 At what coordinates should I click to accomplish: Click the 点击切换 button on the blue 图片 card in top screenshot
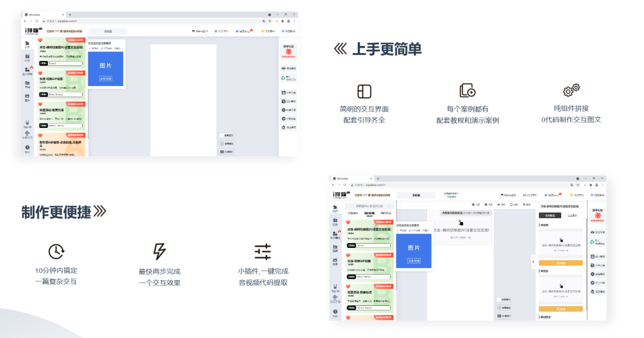point(106,78)
